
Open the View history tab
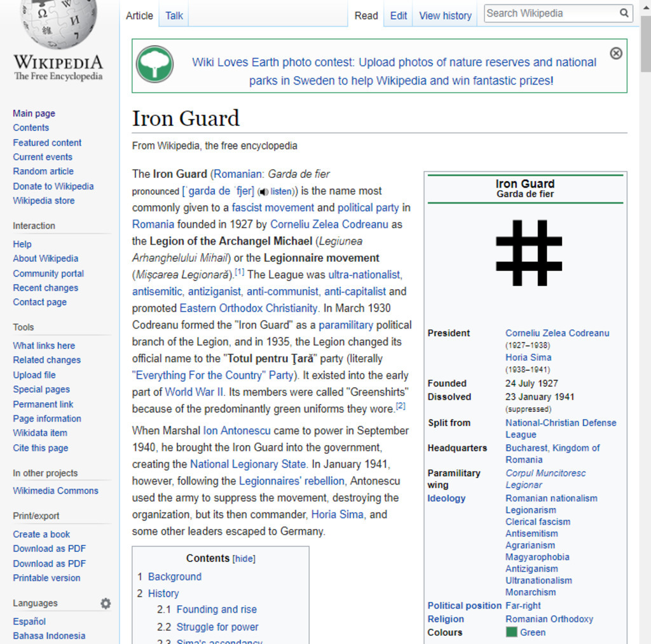(445, 16)
